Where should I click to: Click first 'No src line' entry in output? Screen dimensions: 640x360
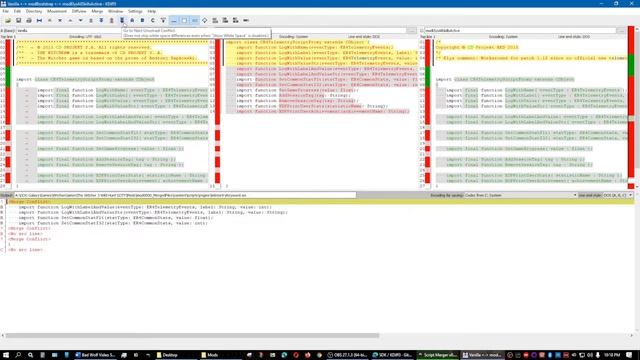pos(25,234)
